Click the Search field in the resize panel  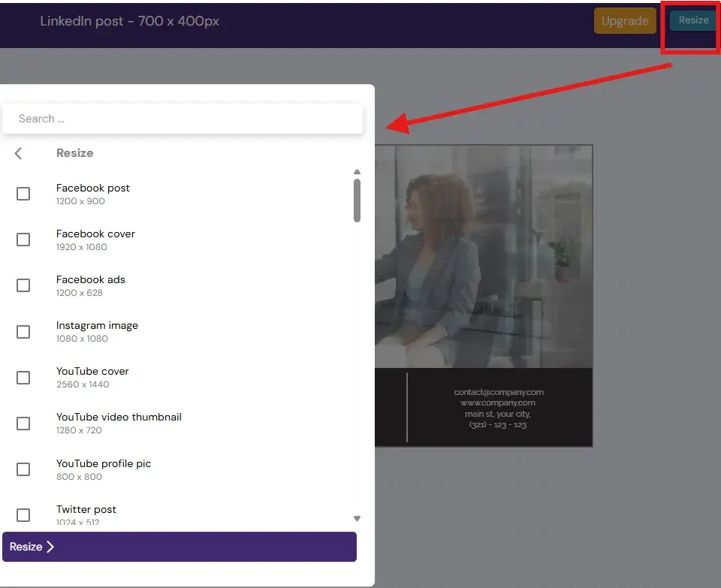click(183, 119)
